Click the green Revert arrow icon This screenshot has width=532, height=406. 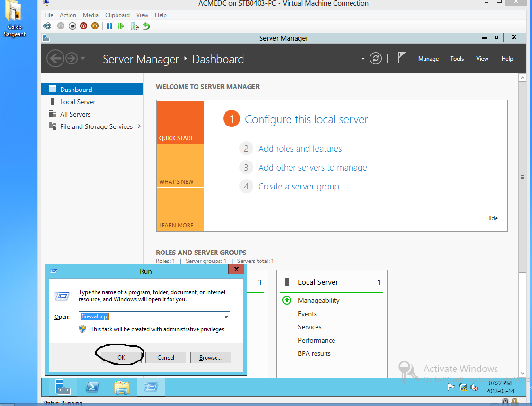(146, 26)
